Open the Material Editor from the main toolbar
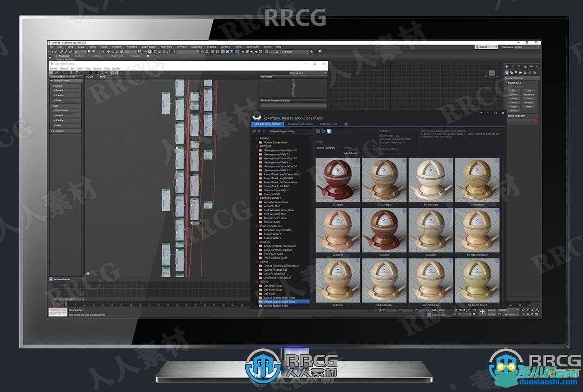 [237, 52]
